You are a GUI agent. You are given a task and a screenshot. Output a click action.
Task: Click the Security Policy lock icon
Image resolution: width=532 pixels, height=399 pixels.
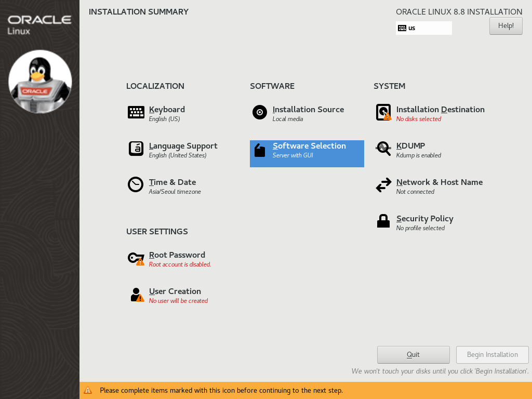pyautogui.click(x=383, y=221)
